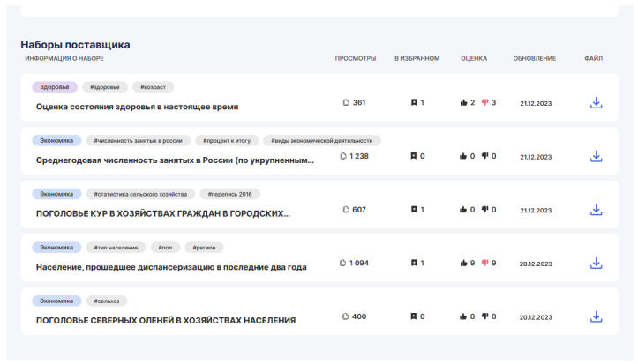
Task: Sort by ПРОСМОТРЫ column header
Action: click(355, 58)
